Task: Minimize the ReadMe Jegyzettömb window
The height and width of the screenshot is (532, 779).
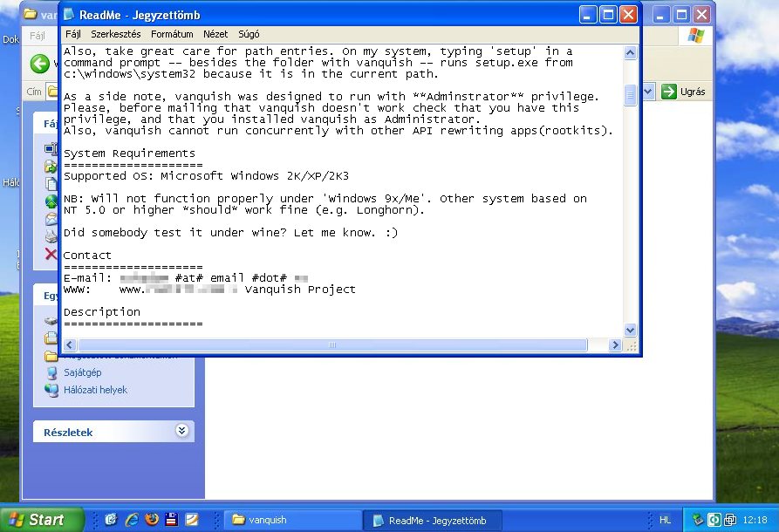Action: click(x=587, y=15)
